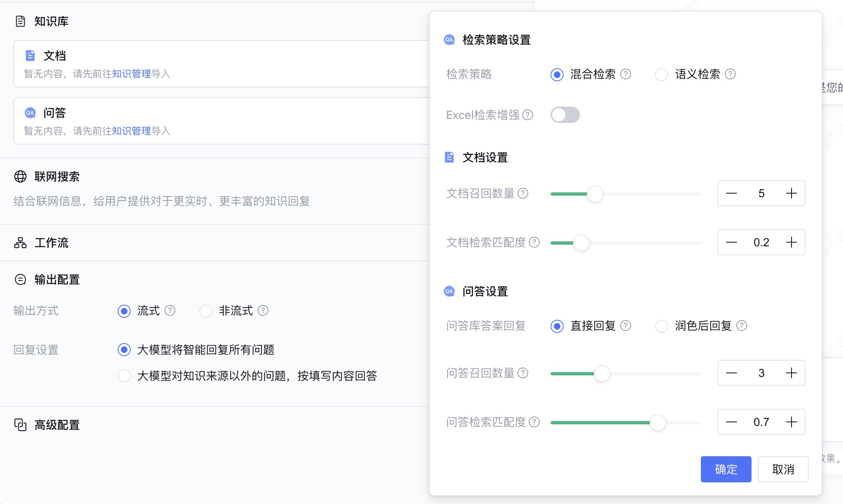The image size is (843, 504).
Task: Increase 文档召回数量 with plus button
Action: pyautogui.click(x=791, y=193)
